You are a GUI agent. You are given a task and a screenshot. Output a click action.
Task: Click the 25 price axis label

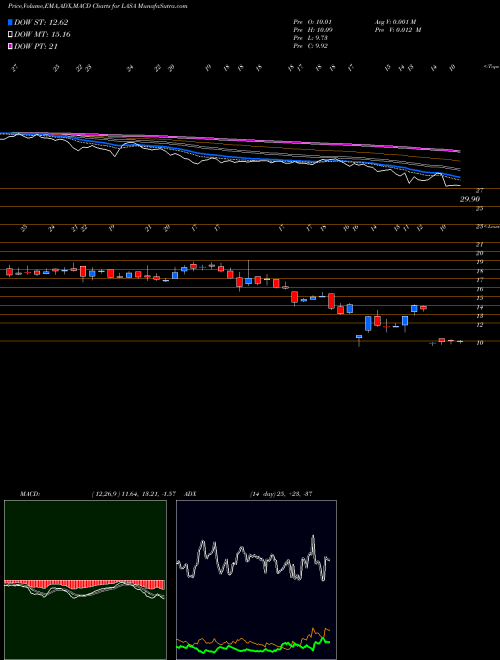480,208
